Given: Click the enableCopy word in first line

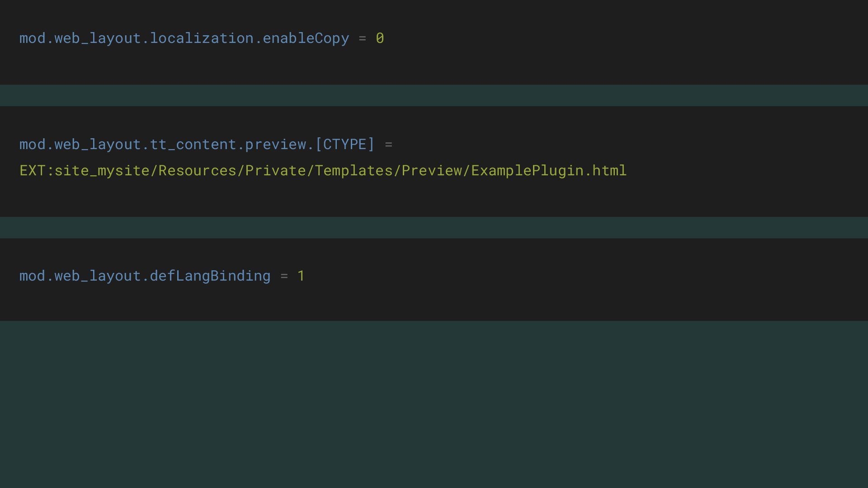Looking at the screenshot, I should [306, 38].
